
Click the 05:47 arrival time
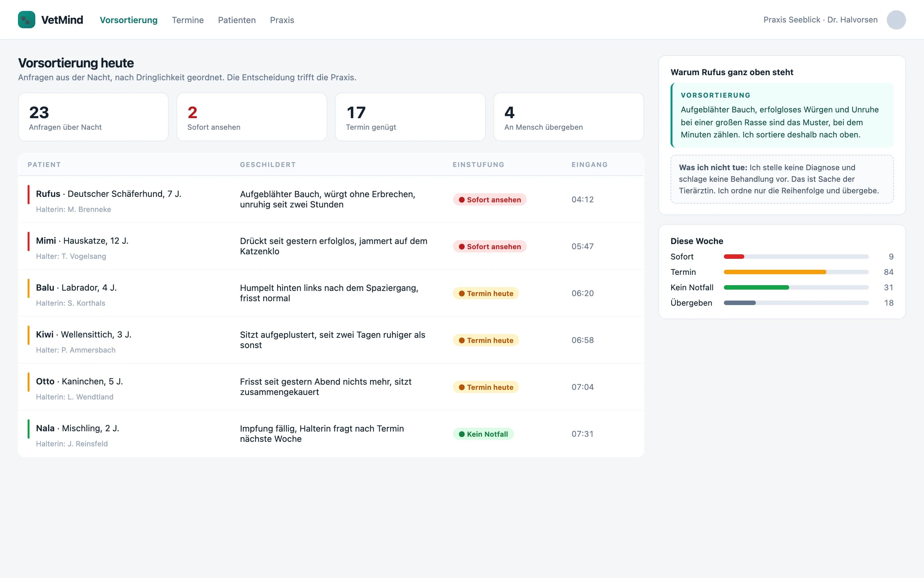click(x=583, y=247)
